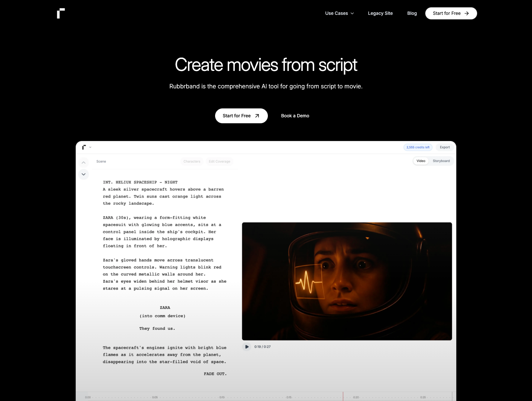Open the Edit Coverage tool

pos(219,161)
